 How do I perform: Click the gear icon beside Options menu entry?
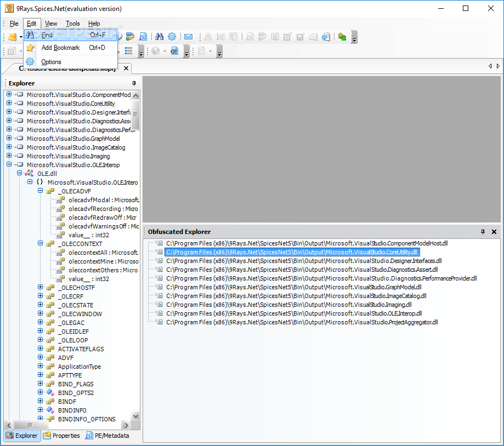coord(30,61)
